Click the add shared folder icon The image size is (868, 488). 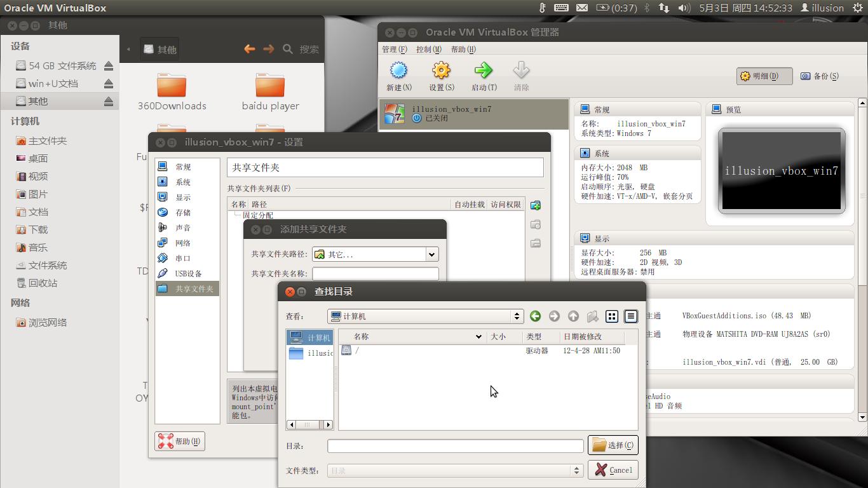(x=536, y=205)
